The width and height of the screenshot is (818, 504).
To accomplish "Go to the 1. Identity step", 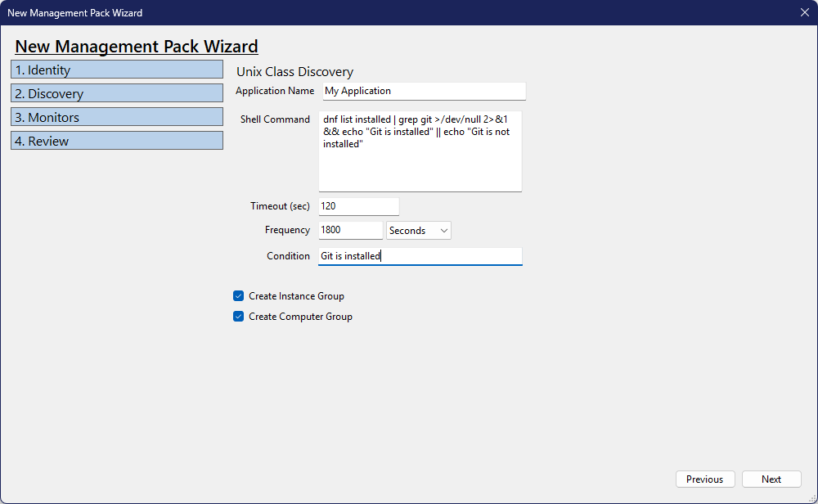I will pos(117,70).
